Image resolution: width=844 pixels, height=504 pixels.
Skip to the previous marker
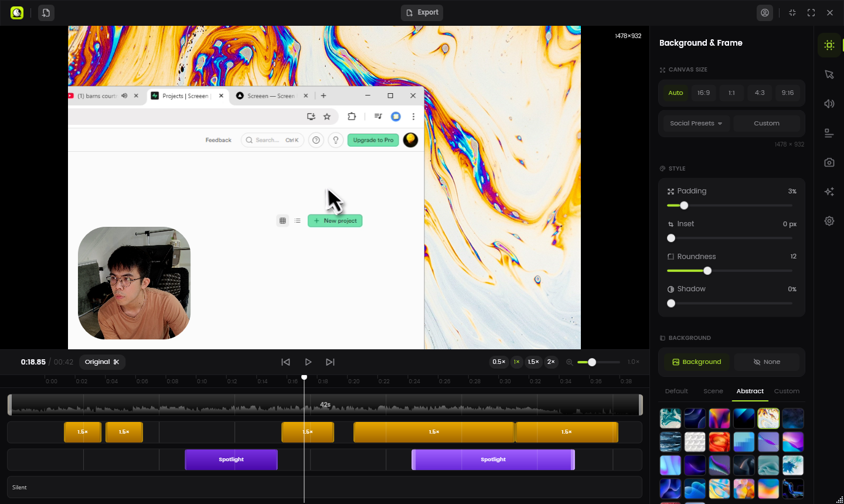click(285, 362)
